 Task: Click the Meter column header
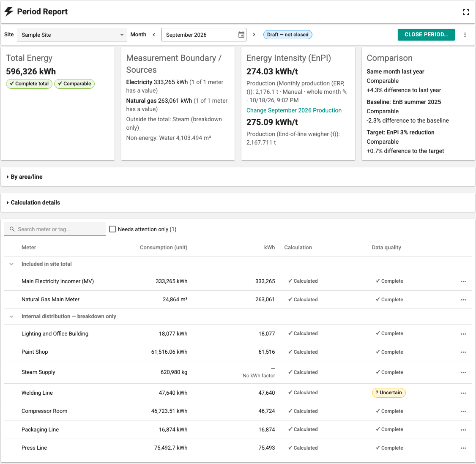pos(29,247)
